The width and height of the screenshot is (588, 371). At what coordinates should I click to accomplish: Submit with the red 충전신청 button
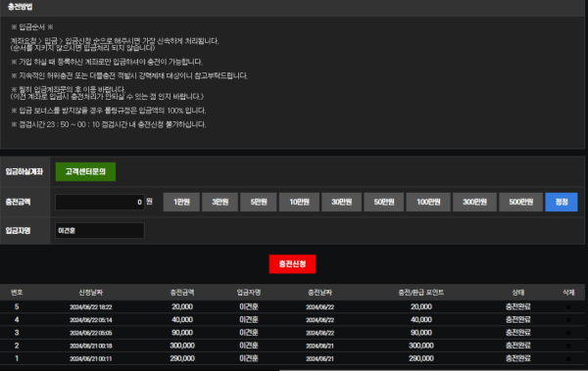pos(292,264)
